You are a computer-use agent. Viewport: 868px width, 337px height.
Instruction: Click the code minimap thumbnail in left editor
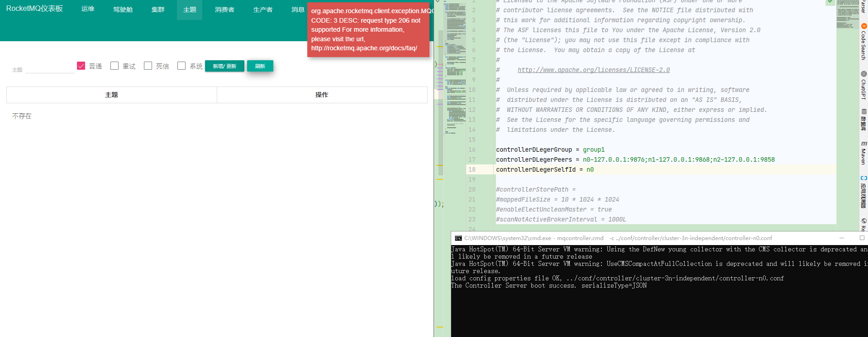(455, 68)
